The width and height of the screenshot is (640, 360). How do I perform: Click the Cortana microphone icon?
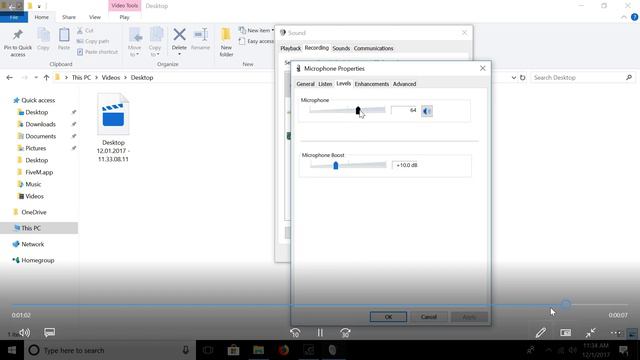[186, 350]
